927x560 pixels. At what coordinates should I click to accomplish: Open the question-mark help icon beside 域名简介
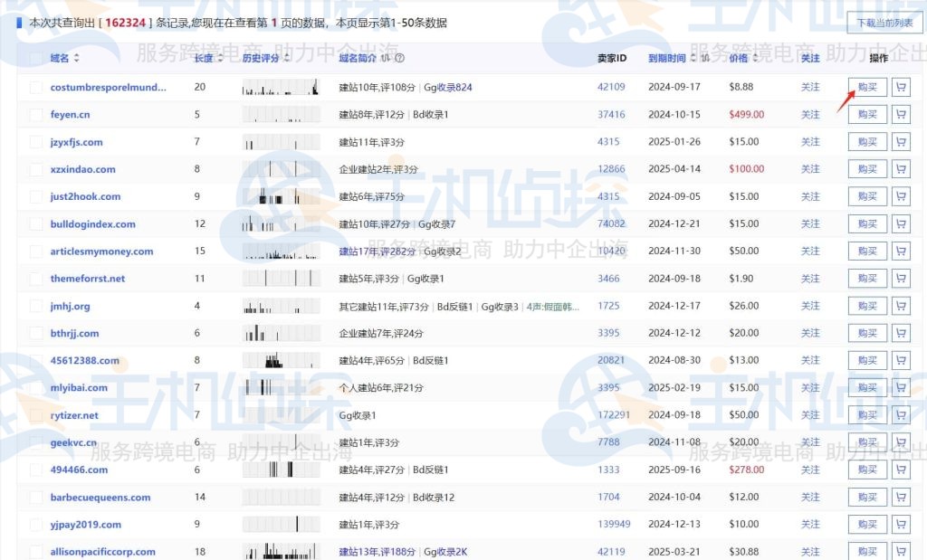[x=398, y=58]
